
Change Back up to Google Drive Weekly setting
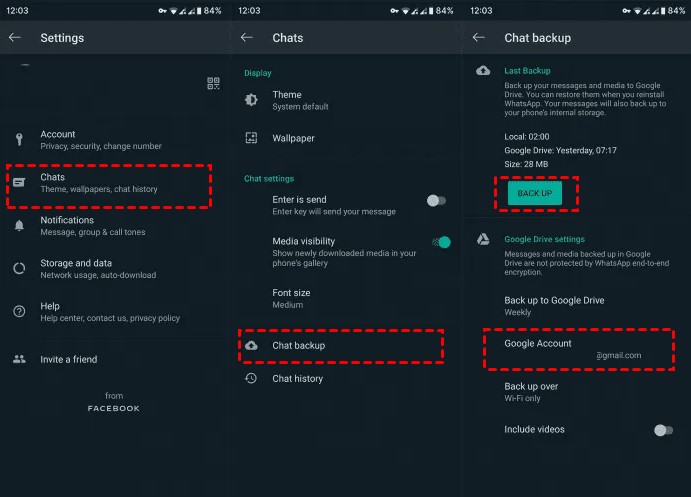coord(578,306)
